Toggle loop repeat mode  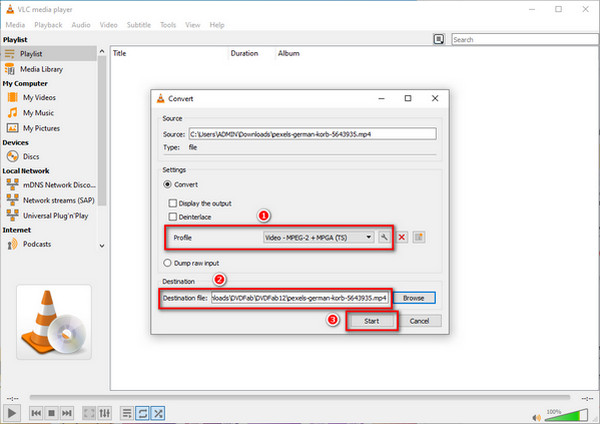[x=142, y=413]
